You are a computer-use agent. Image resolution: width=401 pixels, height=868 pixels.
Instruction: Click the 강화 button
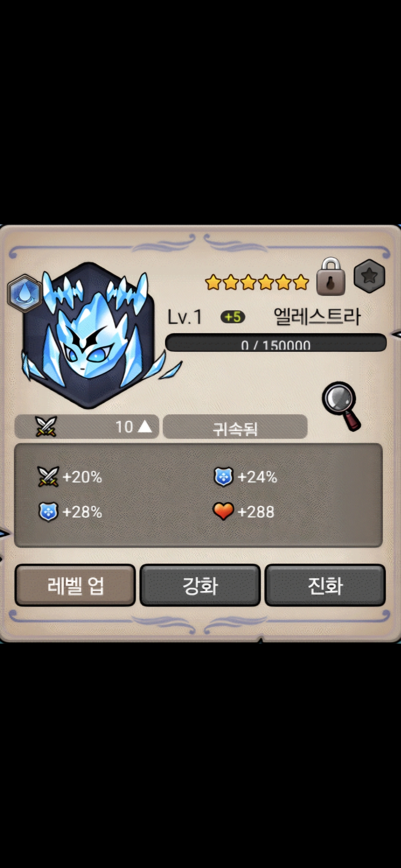click(200, 585)
